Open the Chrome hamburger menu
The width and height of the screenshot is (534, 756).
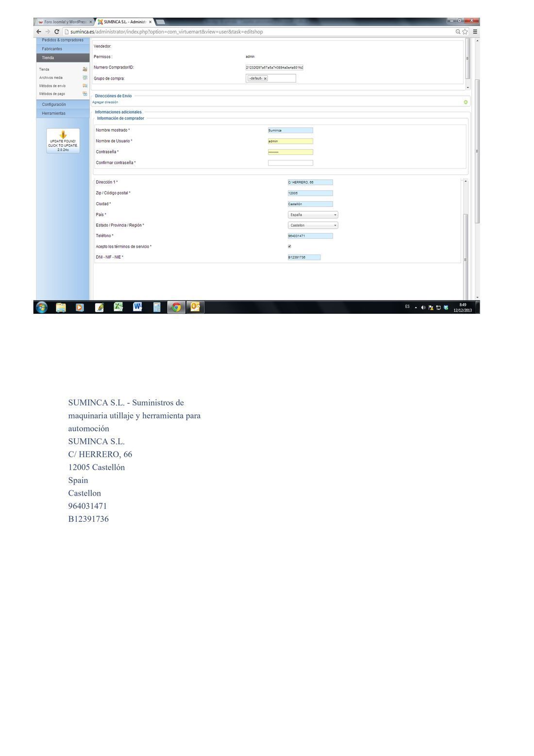(475, 32)
